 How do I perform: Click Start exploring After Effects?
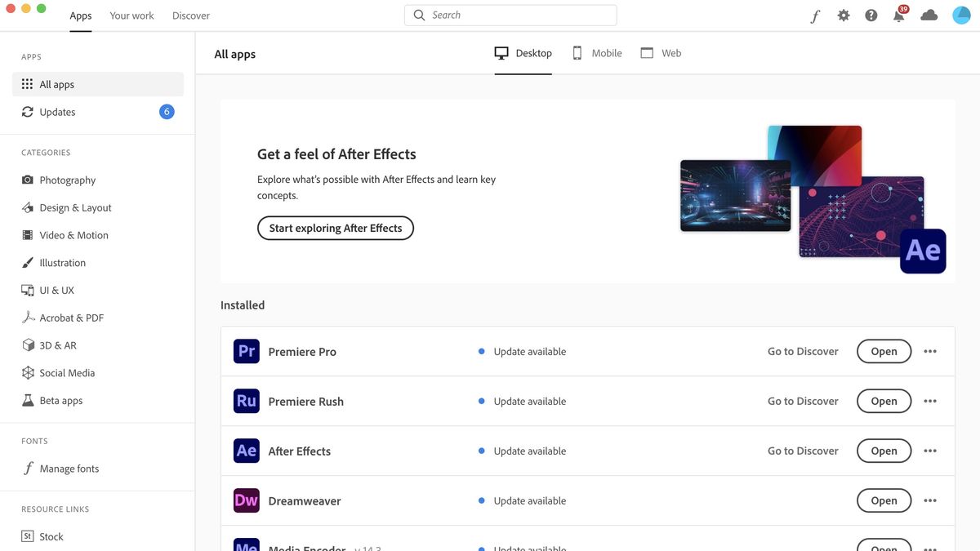pos(335,228)
